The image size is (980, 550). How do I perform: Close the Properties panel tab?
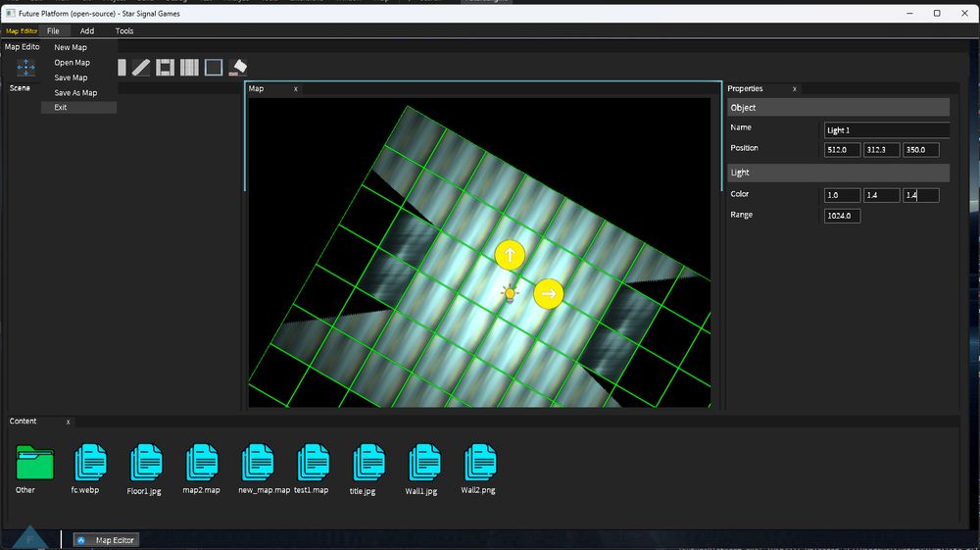click(794, 89)
